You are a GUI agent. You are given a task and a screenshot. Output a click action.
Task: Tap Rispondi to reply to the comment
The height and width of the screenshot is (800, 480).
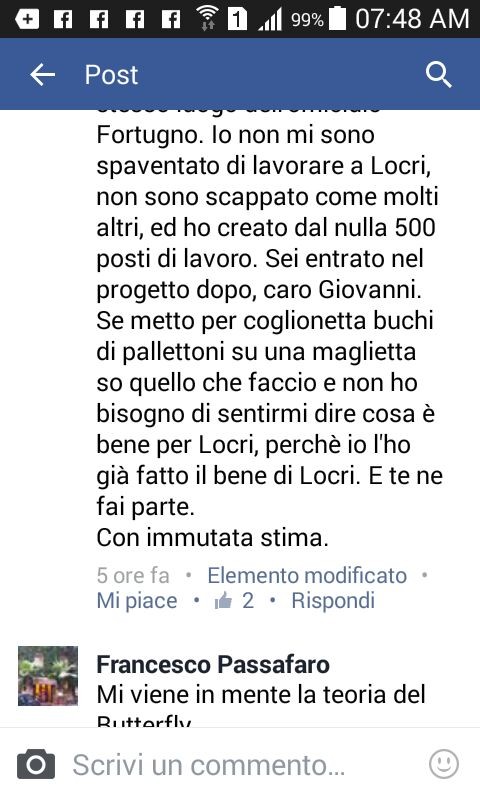point(333,601)
